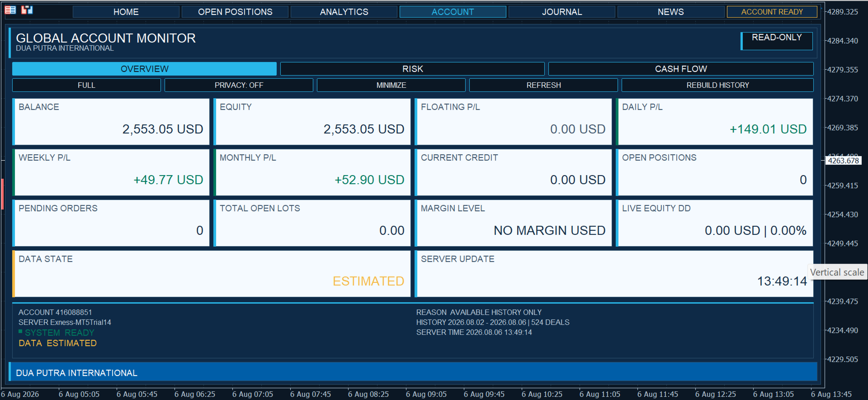
Task: Click the HISTORY 524 DEALS line
Action: click(x=493, y=322)
